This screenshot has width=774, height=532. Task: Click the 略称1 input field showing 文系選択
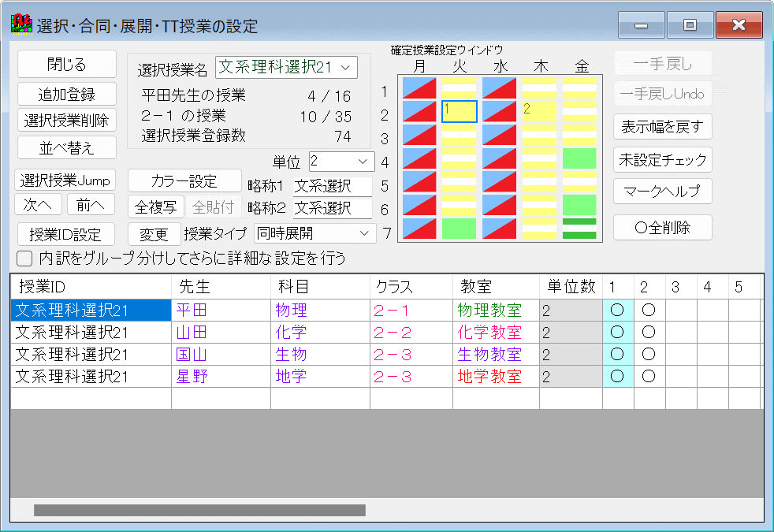coord(332,186)
